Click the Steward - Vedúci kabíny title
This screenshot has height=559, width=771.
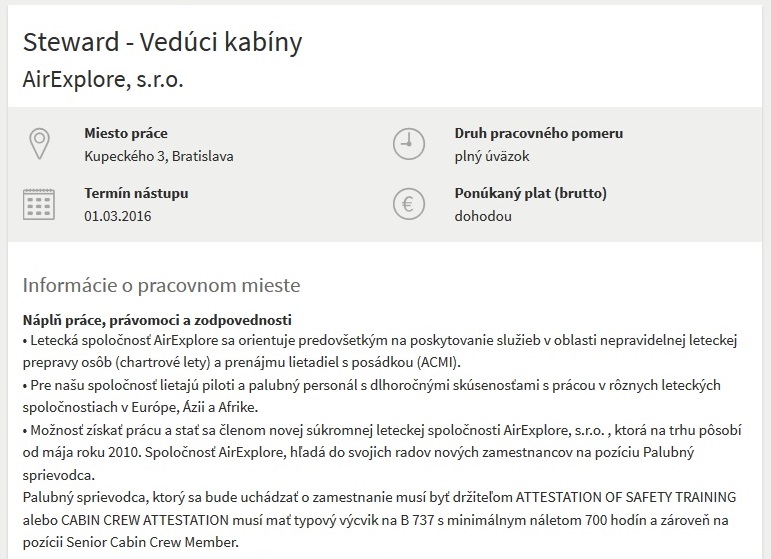click(162, 42)
